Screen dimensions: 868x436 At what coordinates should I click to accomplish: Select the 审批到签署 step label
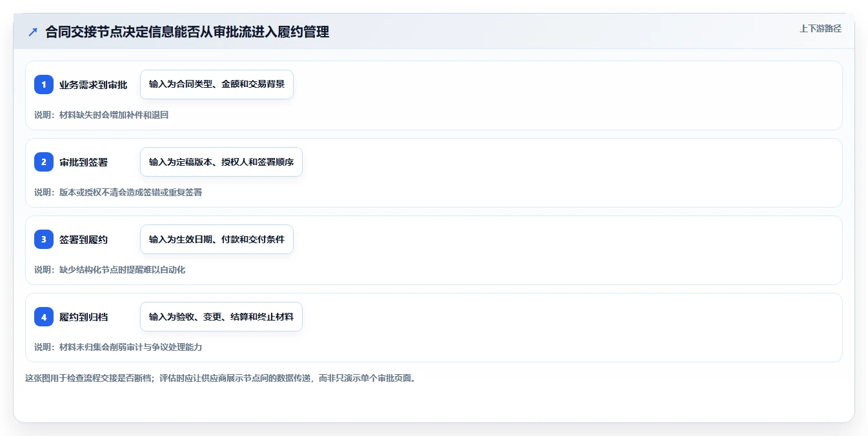(84, 162)
